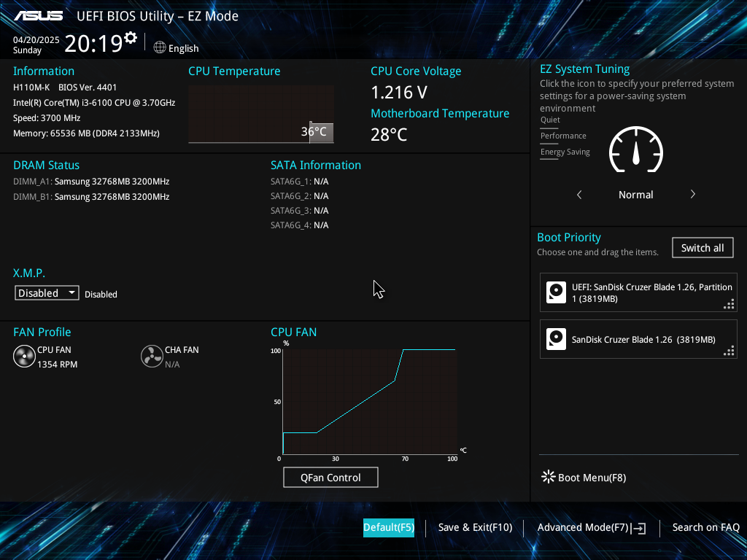Open the X.M.P. Disabled dropdown

(x=47, y=293)
